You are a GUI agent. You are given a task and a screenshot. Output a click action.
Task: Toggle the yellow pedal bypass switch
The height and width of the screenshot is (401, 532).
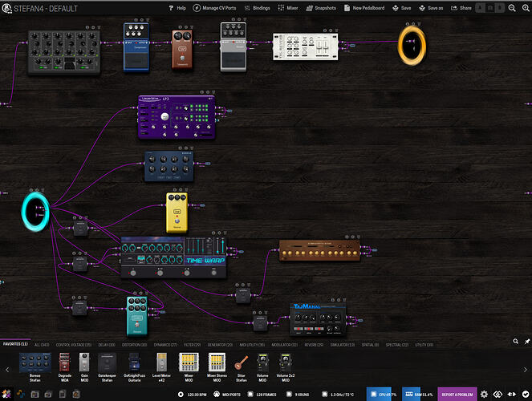[x=177, y=221]
